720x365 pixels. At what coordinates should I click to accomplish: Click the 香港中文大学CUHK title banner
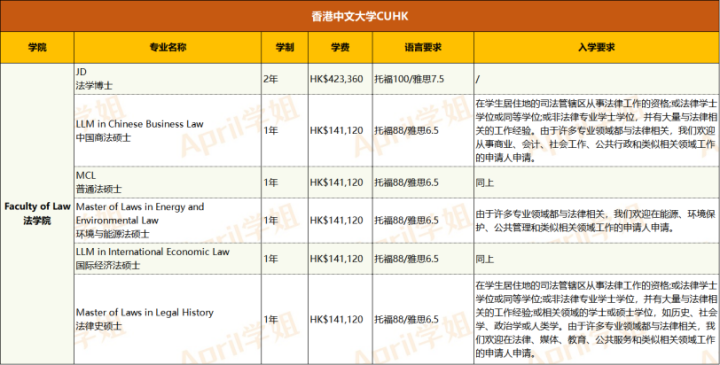pos(360,16)
